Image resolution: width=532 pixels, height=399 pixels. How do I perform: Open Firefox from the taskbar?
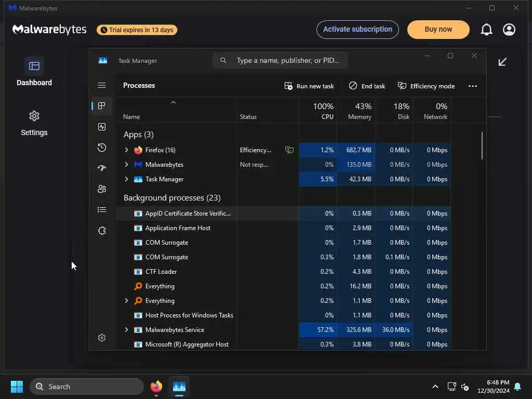(156, 387)
